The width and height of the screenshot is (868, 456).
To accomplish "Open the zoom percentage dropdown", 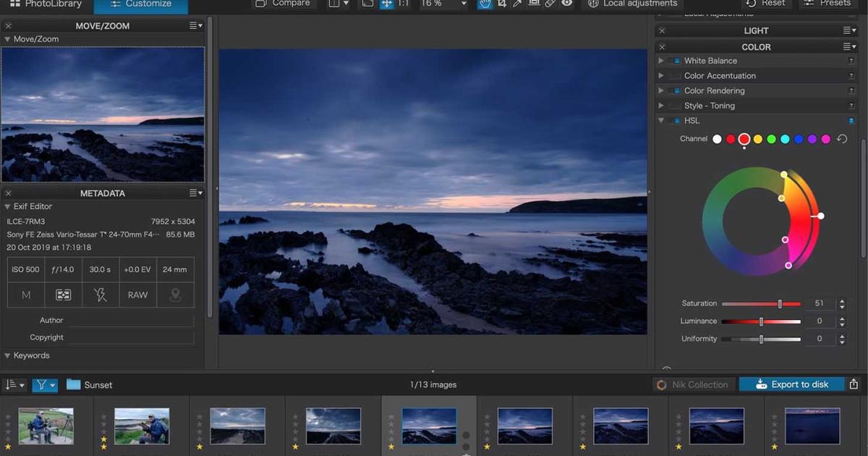I will pos(463,4).
